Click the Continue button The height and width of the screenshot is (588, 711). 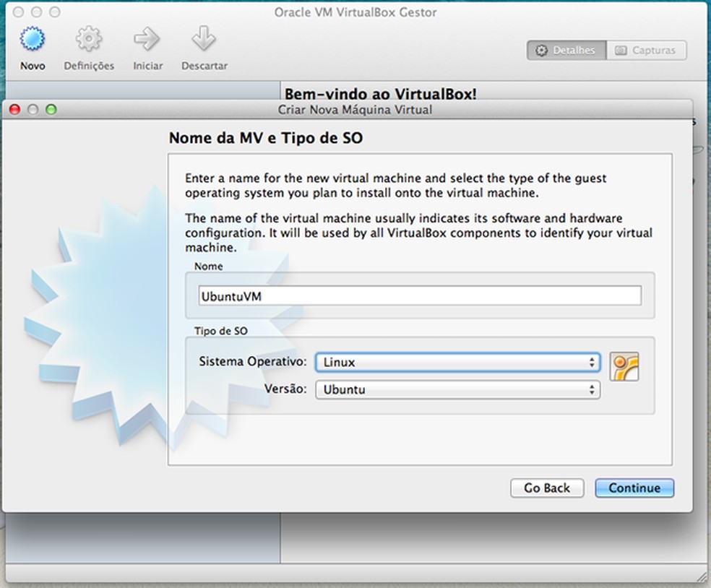coord(634,488)
